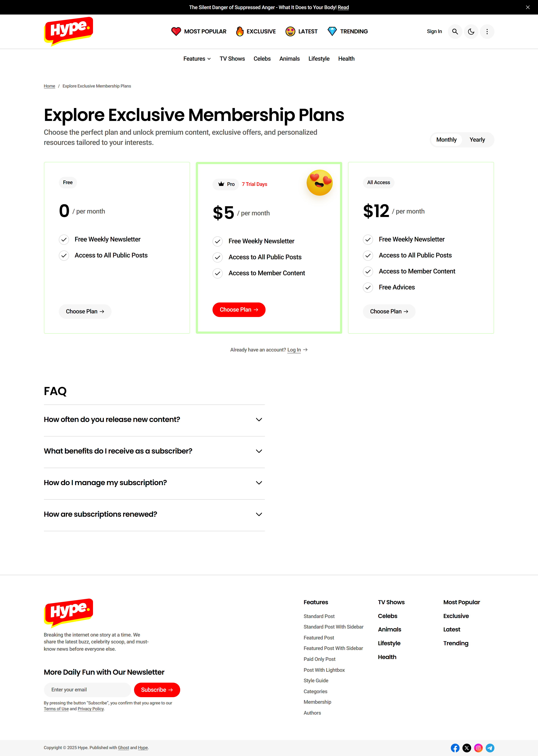
Task: Choose the Pro plan red button
Action: pyautogui.click(x=238, y=310)
